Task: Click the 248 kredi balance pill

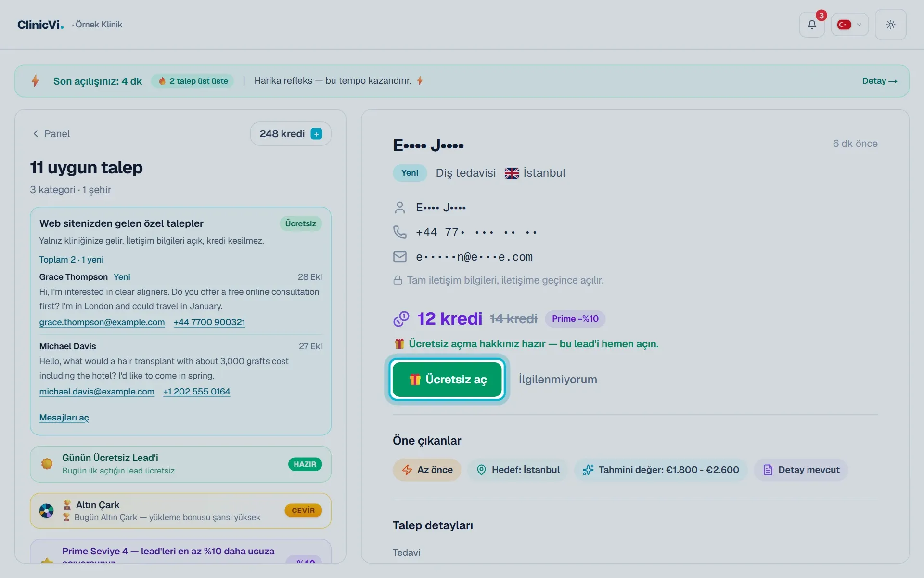Action: pos(290,134)
